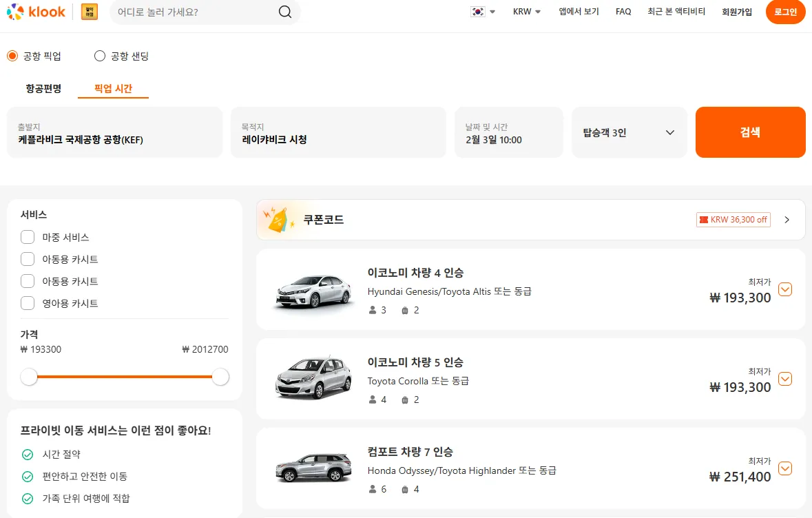
Task: Click the passenger count icon on 4-seat economy card
Action: coord(371,310)
